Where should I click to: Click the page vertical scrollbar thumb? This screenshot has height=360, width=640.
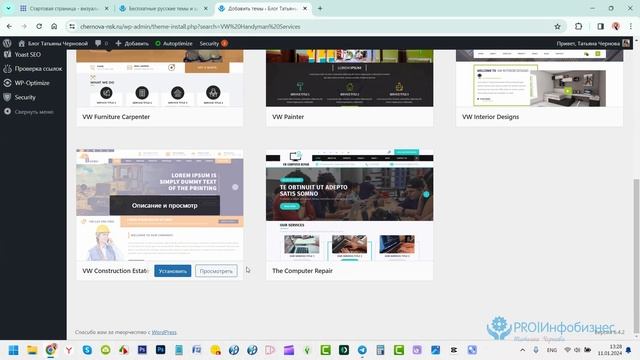(x=636, y=255)
